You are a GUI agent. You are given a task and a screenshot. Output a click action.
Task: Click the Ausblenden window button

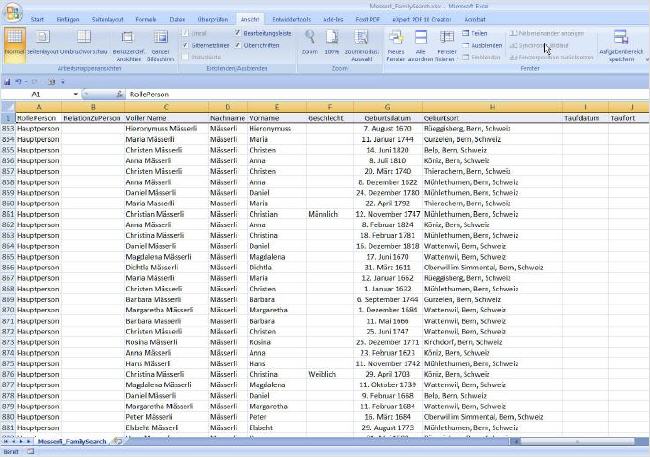pyautogui.click(x=482, y=45)
